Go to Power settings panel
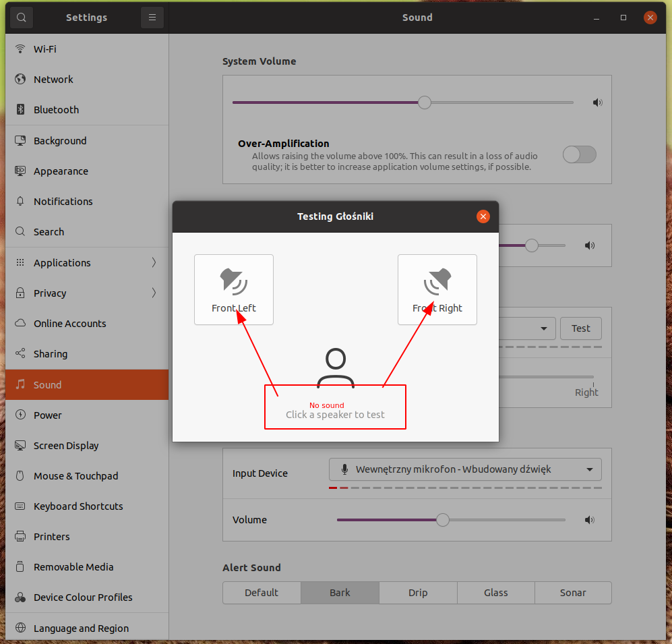This screenshot has height=644, width=672. (x=47, y=415)
